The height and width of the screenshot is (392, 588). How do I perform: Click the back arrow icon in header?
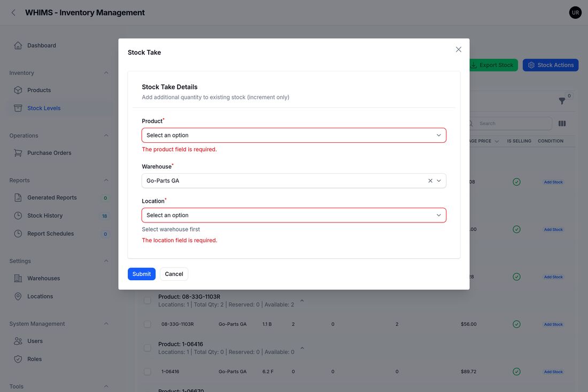click(13, 12)
